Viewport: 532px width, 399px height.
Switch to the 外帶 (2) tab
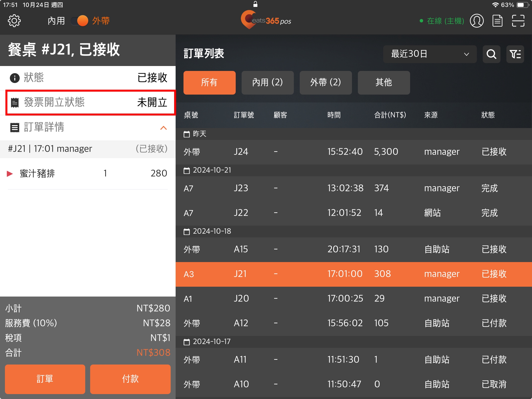[326, 83]
